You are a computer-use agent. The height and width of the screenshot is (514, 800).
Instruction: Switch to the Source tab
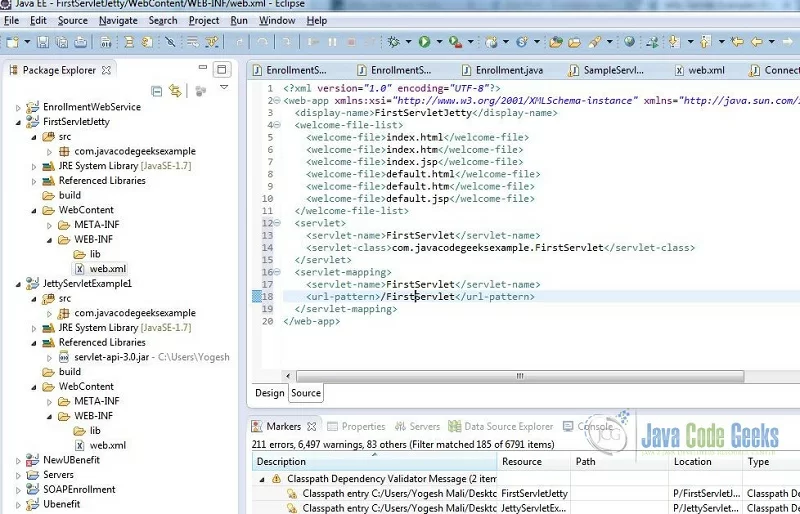point(306,393)
